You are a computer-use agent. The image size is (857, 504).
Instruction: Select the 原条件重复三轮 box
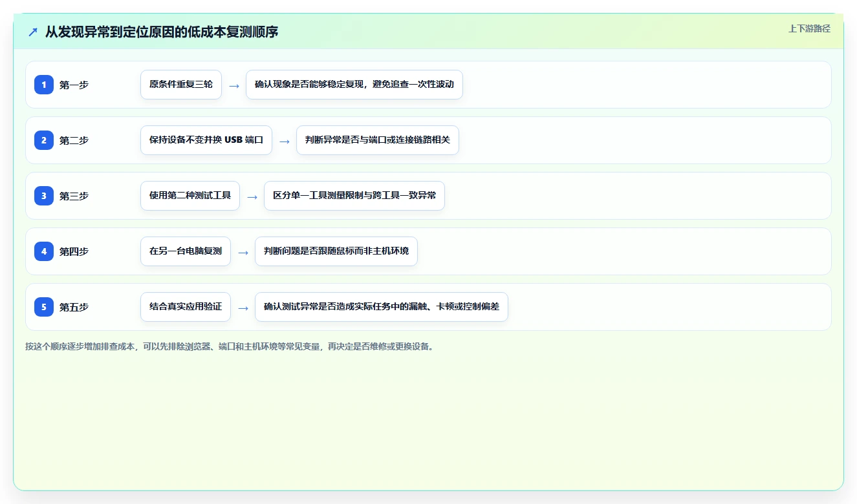click(181, 85)
